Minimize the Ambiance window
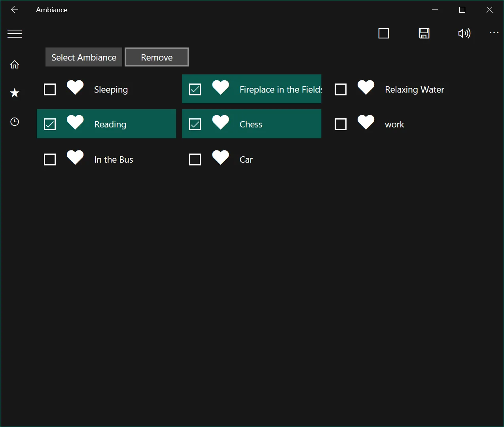The width and height of the screenshot is (504, 427). click(435, 9)
